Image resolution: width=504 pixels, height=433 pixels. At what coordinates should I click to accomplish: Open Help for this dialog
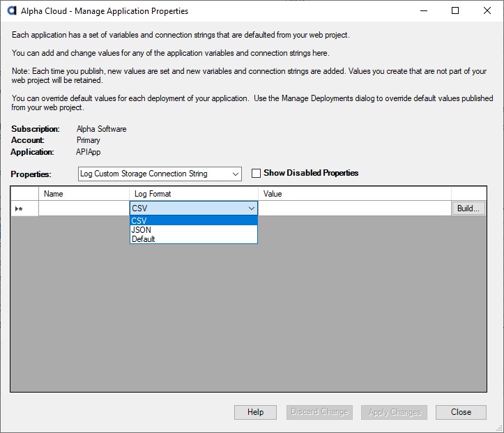point(255,412)
